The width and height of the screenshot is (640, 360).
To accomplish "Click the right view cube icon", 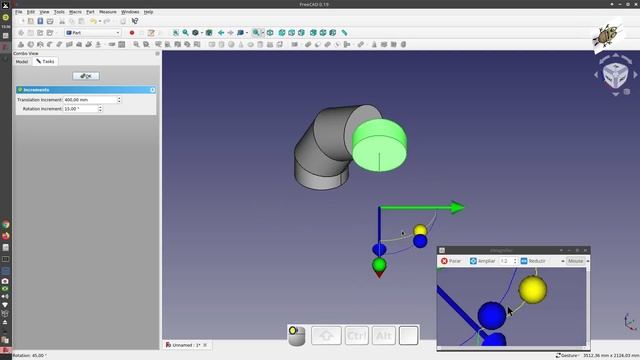I will tap(301, 33).
